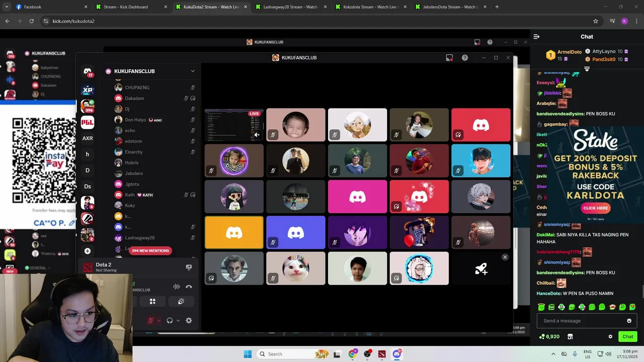Reload the kick.com page
644x362 pixels.
(x=31, y=21)
